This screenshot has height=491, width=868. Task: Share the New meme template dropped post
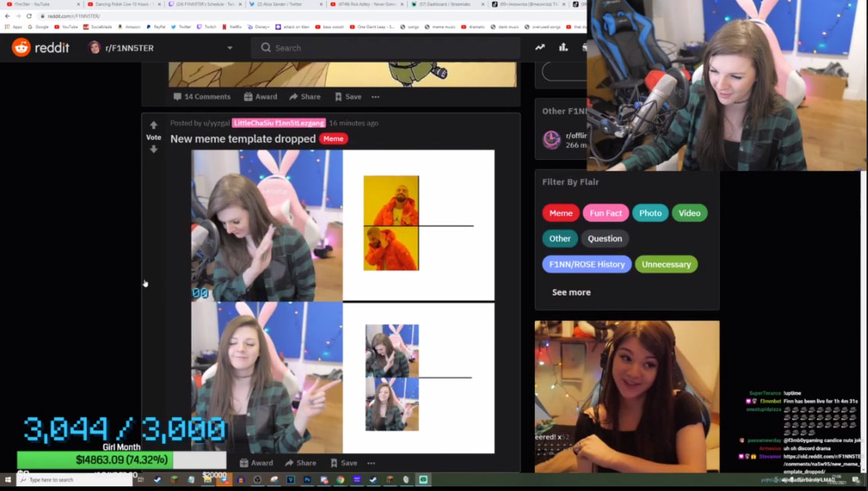pyautogui.click(x=300, y=463)
